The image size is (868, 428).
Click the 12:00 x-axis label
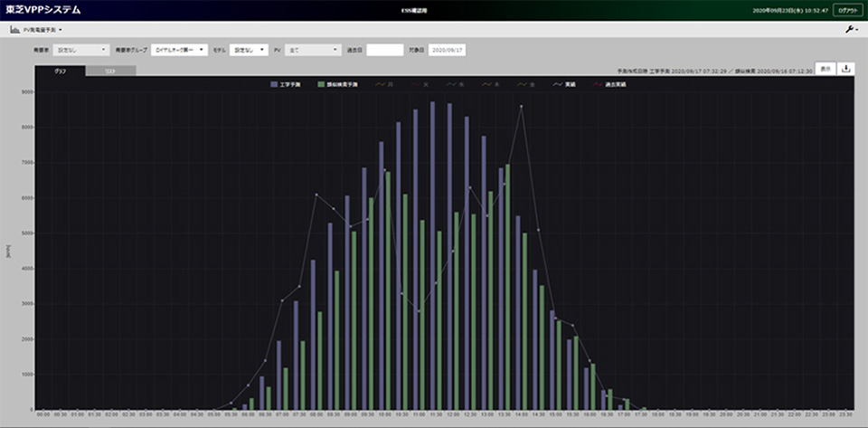[x=453, y=414]
